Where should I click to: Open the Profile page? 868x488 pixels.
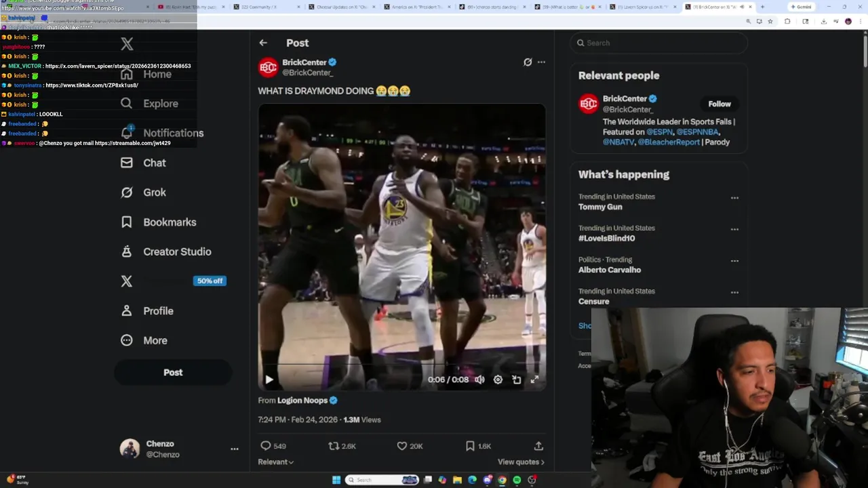point(147,311)
